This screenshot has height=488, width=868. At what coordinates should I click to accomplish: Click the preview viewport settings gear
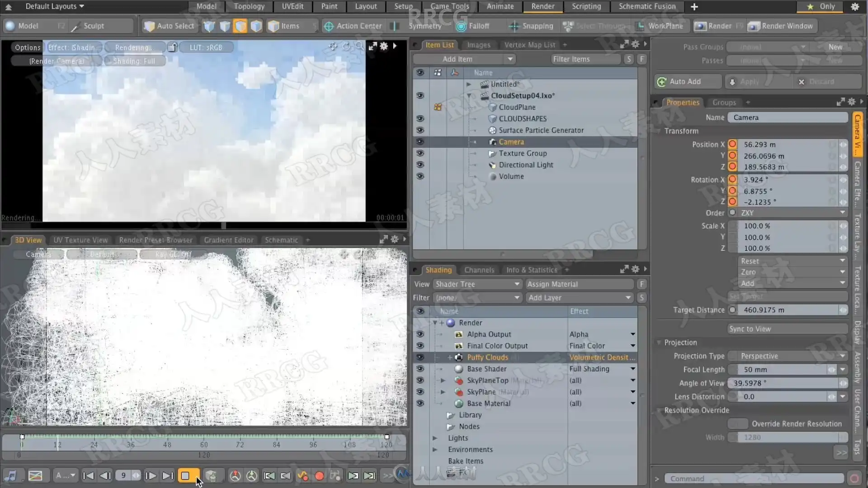[x=384, y=46]
